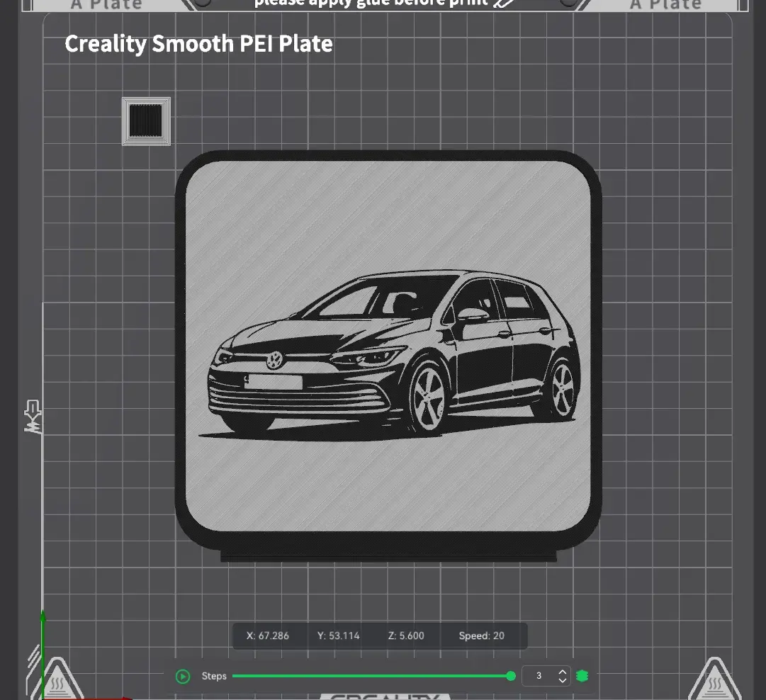Click the nozzle icon on left plate edge
Image resolution: width=766 pixels, height=700 pixels.
click(x=33, y=416)
